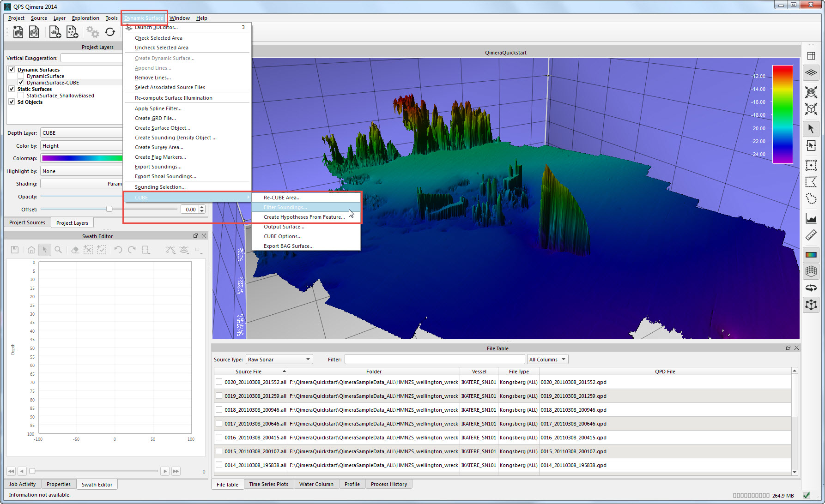Viewport: 825px width, 504px height.
Task: Click the Offset slider handle
Action: [x=109, y=209]
